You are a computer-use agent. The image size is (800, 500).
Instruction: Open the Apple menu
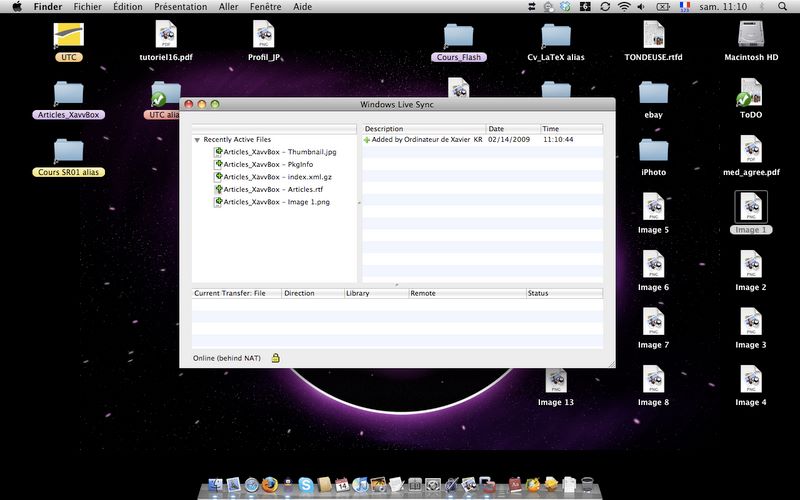[x=17, y=7]
